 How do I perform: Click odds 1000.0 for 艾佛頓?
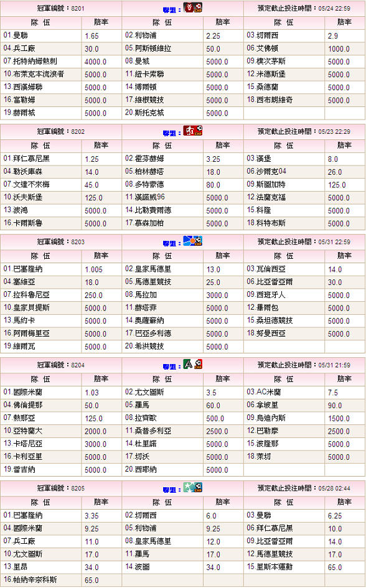[x=339, y=49]
